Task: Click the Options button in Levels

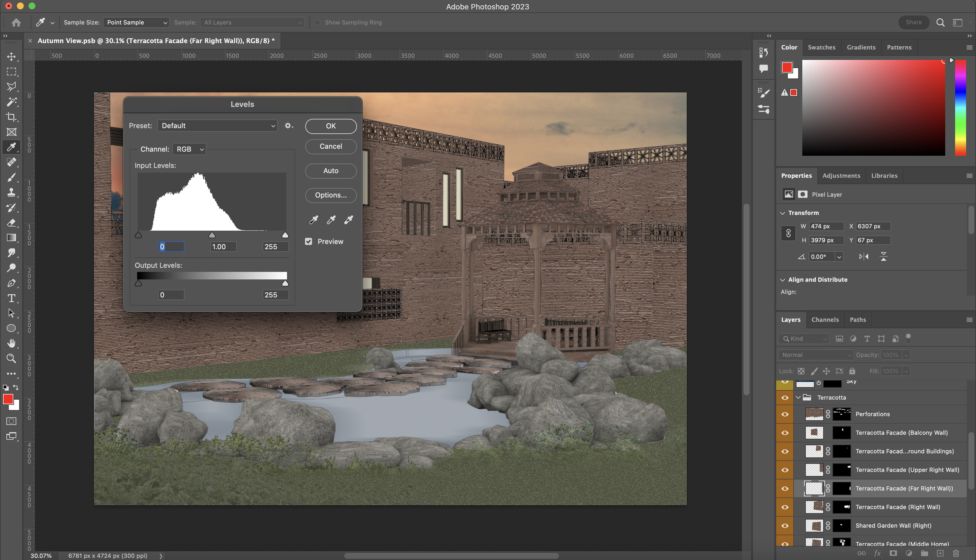Action: coord(330,195)
